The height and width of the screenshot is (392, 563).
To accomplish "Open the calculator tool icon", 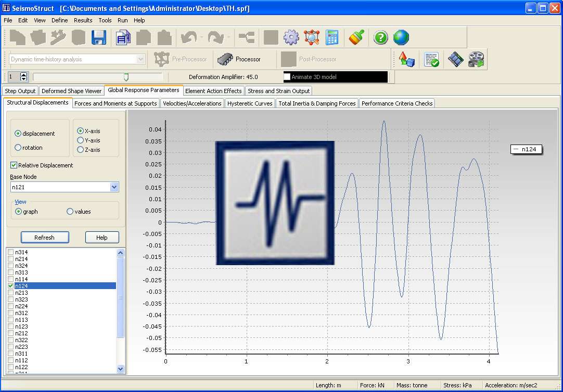I will (x=332, y=37).
